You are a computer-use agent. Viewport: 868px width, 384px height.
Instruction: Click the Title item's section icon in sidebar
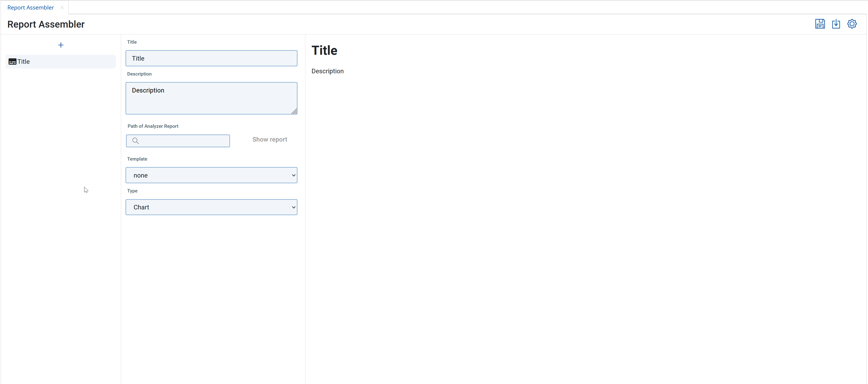pyautogui.click(x=12, y=62)
